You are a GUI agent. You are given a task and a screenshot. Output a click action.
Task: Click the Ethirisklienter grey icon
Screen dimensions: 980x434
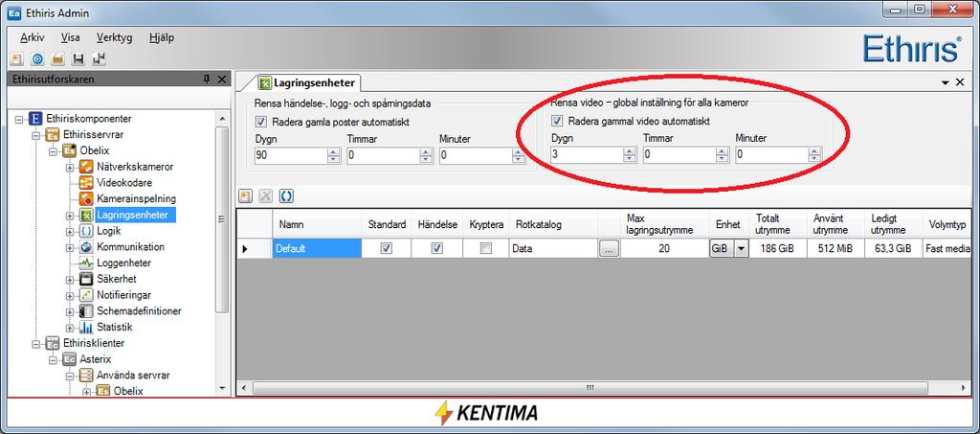tap(53, 343)
